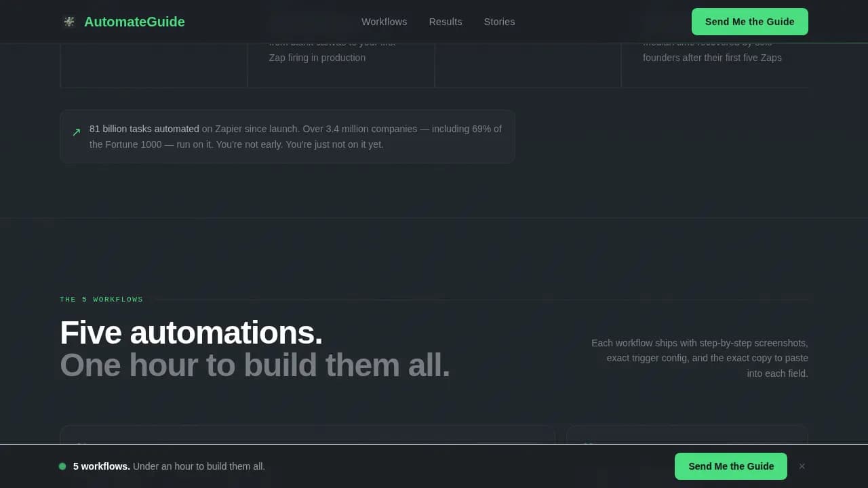Click bottom bar Send Me the Guide button
868x488 pixels.
(731, 466)
